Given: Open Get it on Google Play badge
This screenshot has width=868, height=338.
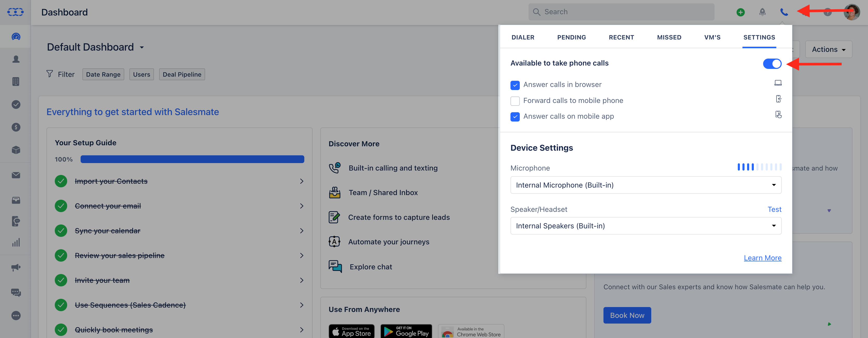Looking at the screenshot, I should [406, 331].
